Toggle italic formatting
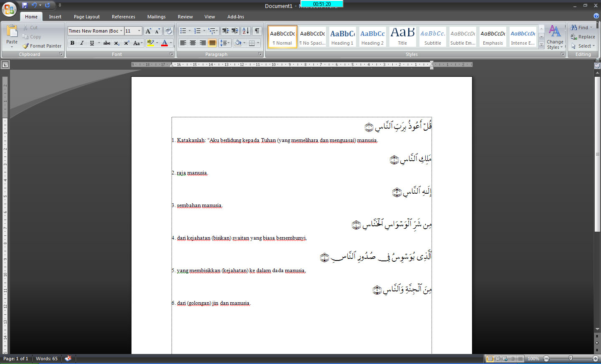The height and width of the screenshot is (364, 601). [82, 43]
